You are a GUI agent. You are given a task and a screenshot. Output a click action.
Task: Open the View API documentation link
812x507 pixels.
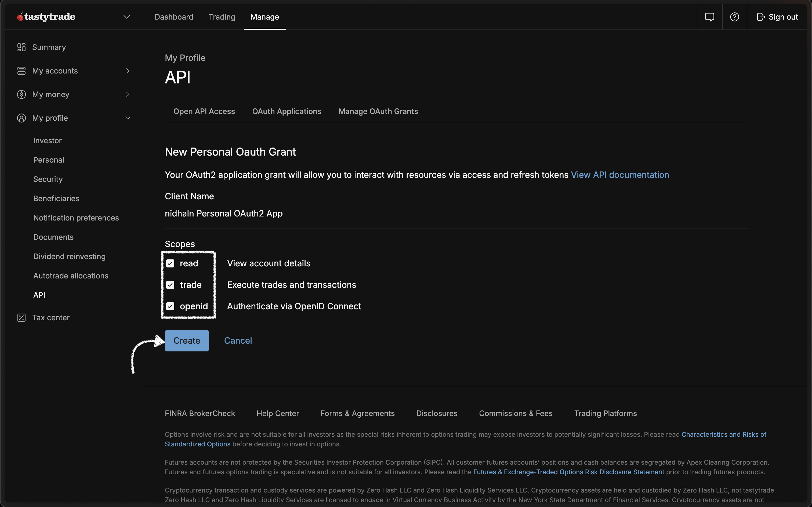tap(620, 175)
